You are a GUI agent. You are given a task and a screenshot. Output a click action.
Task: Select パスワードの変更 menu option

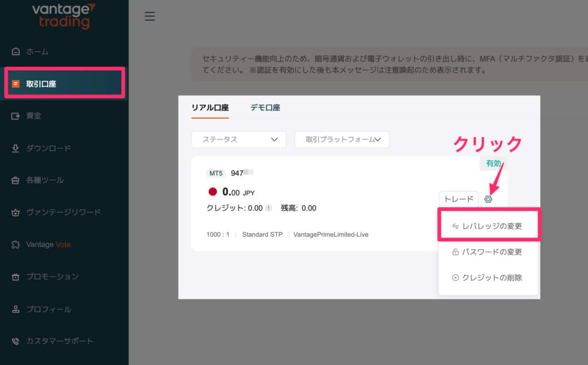[x=488, y=252]
